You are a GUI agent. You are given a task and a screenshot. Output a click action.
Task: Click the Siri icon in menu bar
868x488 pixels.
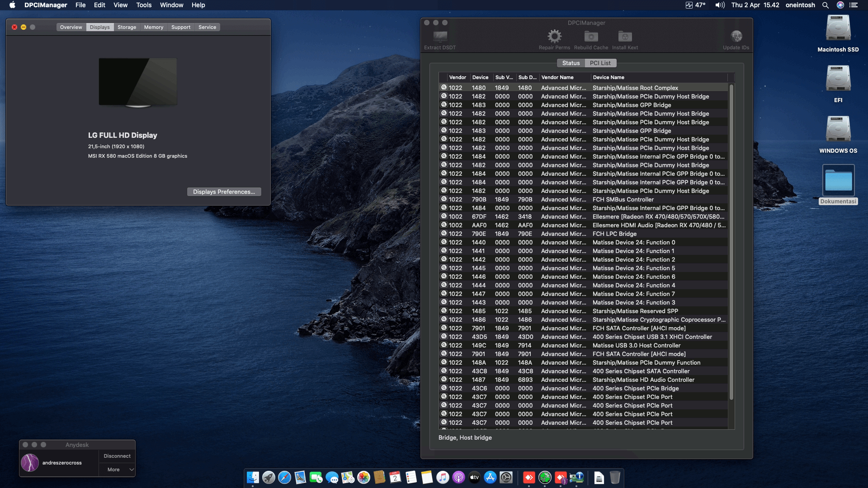click(x=840, y=5)
